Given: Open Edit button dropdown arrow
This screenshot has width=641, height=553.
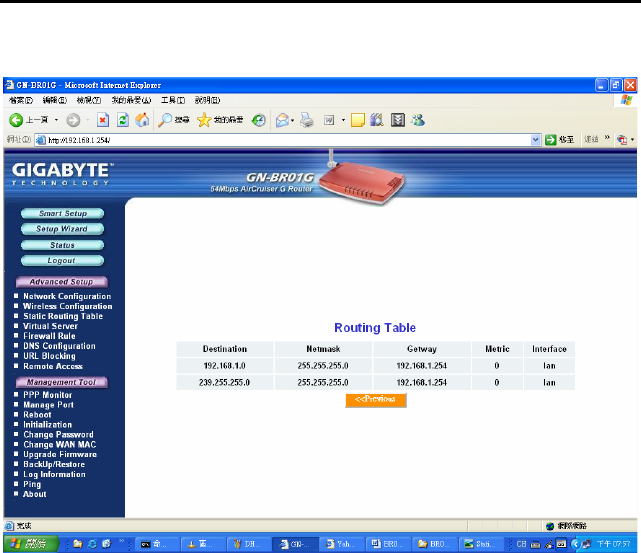Looking at the screenshot, I should coord(343,120).
